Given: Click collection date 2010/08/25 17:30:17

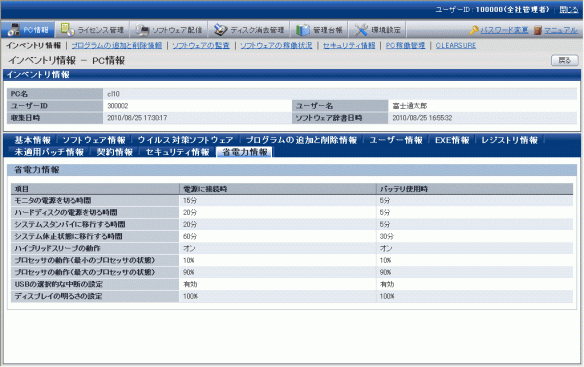Looking at the screenshot, I should click(137, 118).
